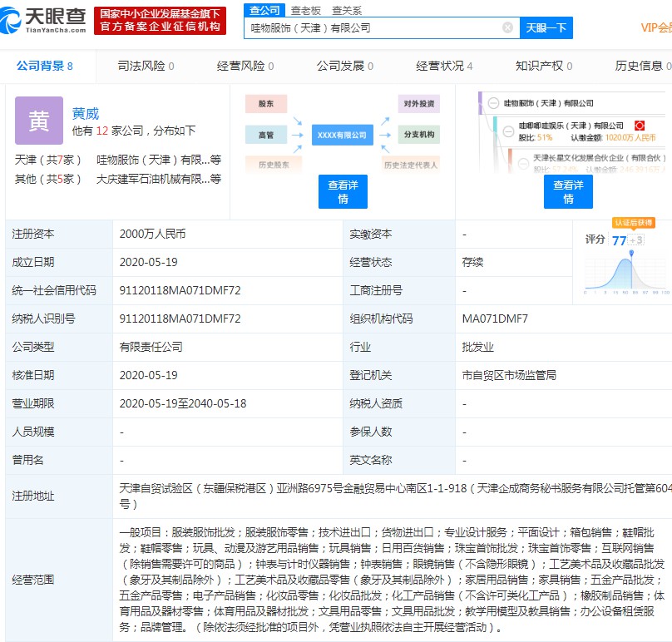This screenshot has width=672, height=642.
Task: Click the 哇物服饰(天津)有限...等 company link
Action: (x=159, y=160)
